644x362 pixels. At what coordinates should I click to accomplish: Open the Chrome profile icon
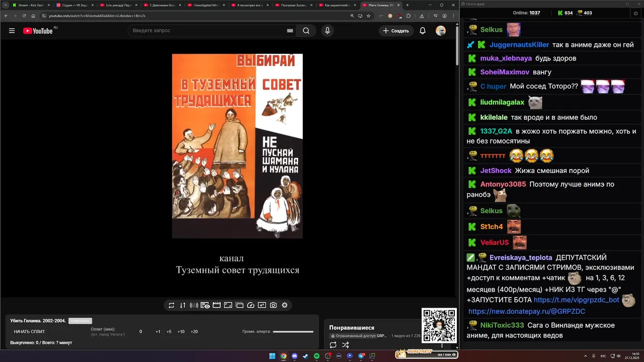pyautogui.click(x=444, y=16)
